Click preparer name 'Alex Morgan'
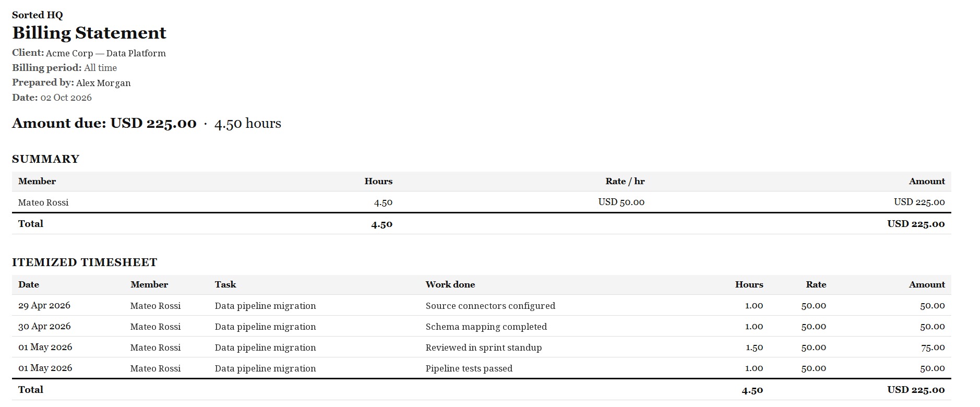The height and width of the screenshot is (407, 980). click(103, 83)
